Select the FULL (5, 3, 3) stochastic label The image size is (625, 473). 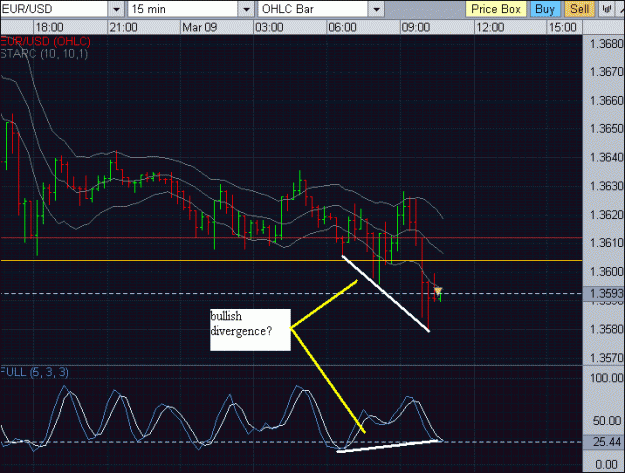click(34, 372)
